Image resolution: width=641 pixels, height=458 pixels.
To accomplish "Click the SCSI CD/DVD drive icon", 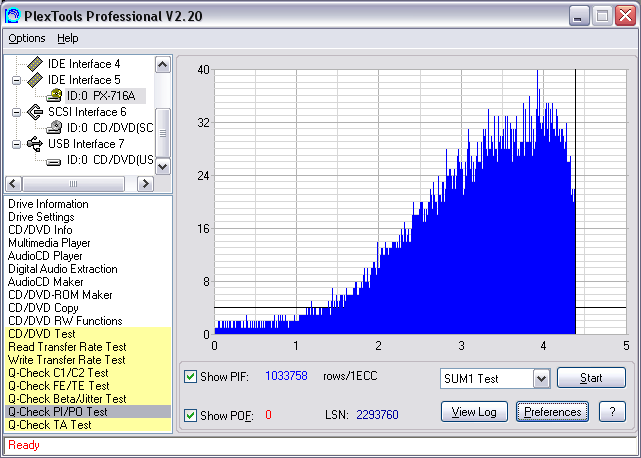I will pos(54,128).
